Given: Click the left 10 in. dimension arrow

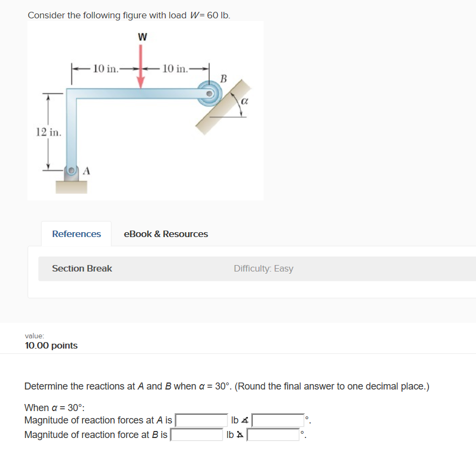Looking at the screenshot, I should [x=105, y=69].
